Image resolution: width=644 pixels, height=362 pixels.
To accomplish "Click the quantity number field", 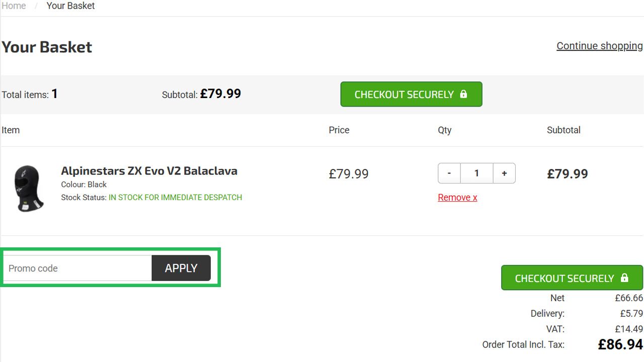I will [476, 173].
